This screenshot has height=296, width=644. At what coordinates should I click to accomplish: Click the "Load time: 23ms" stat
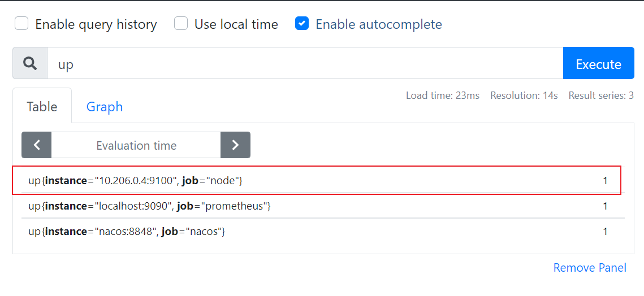tap(443, 95)
